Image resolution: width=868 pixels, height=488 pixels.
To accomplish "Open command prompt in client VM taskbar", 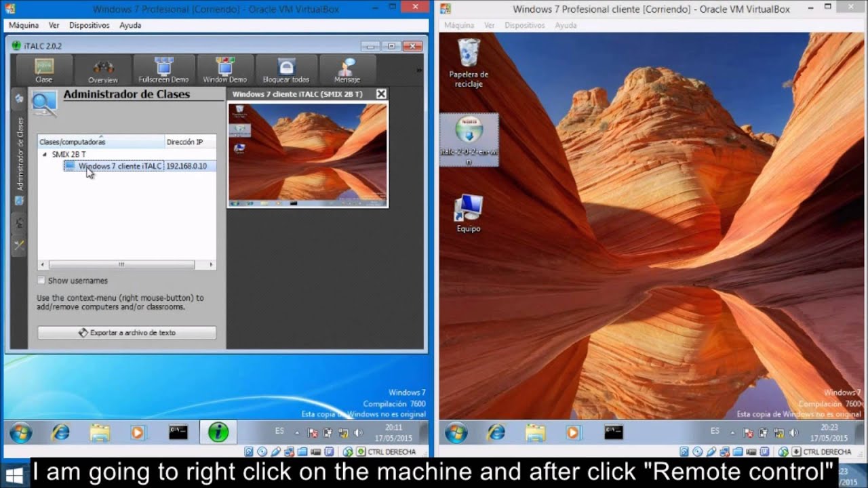I will [x=614, y=432].
